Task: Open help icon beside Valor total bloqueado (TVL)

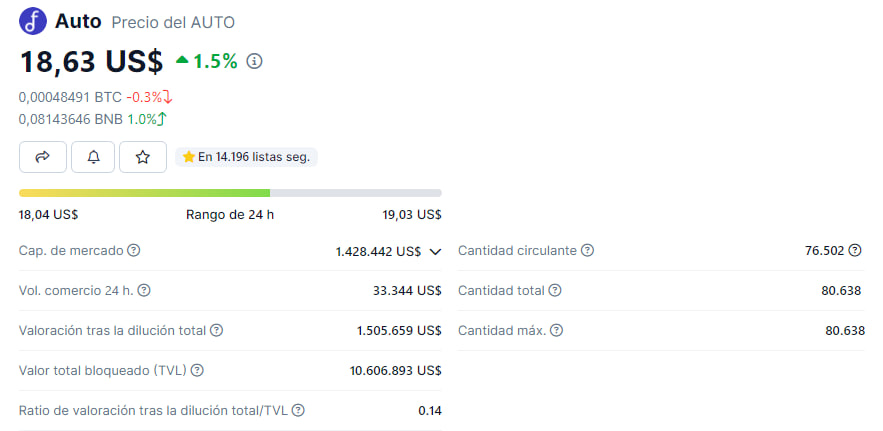Action: coord(197,371)
